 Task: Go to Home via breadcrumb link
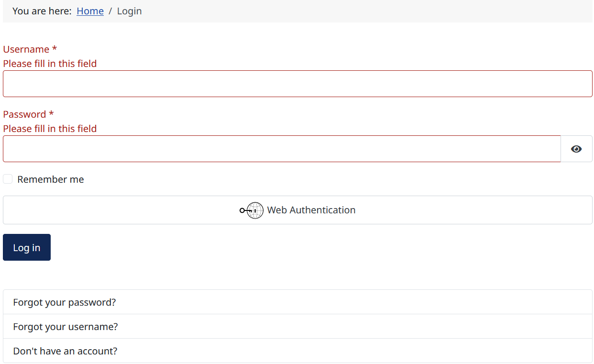click(x=90, y=11)
